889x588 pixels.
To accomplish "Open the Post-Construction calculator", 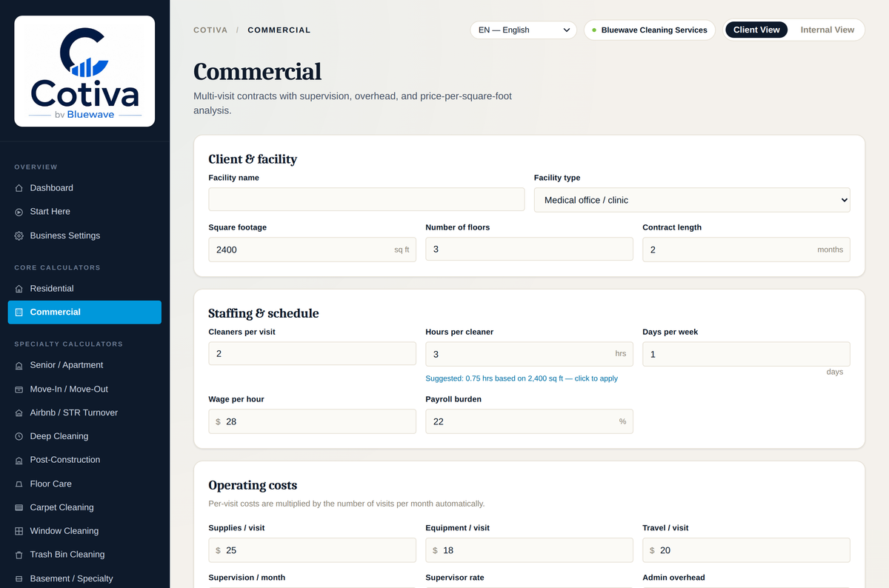I will pos(84,460).
